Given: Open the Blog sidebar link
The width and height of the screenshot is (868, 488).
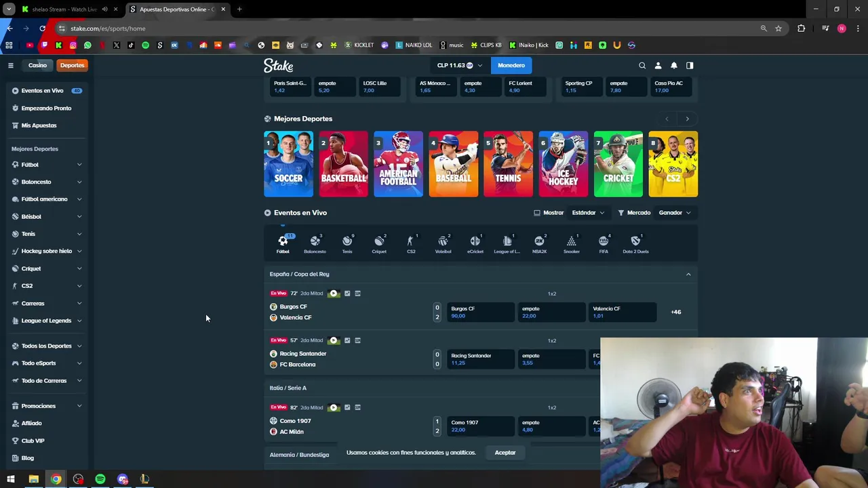Looking at the screenshot, I should click(x=46, y=458).
